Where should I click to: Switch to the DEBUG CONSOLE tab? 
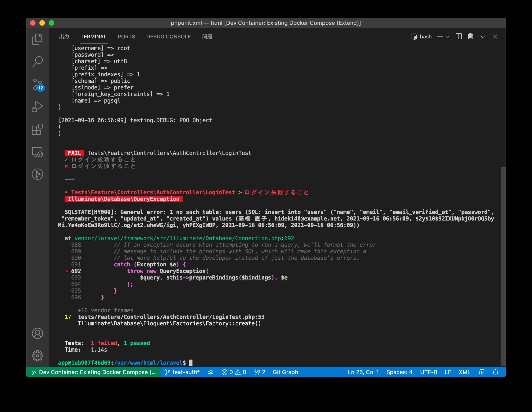[168, 37]
